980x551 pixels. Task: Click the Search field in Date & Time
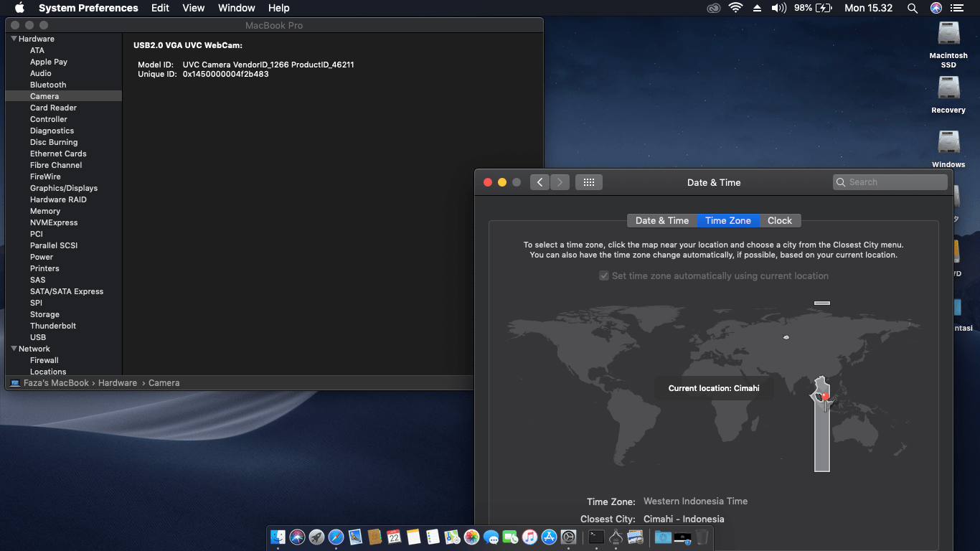(x=890, y=182)
